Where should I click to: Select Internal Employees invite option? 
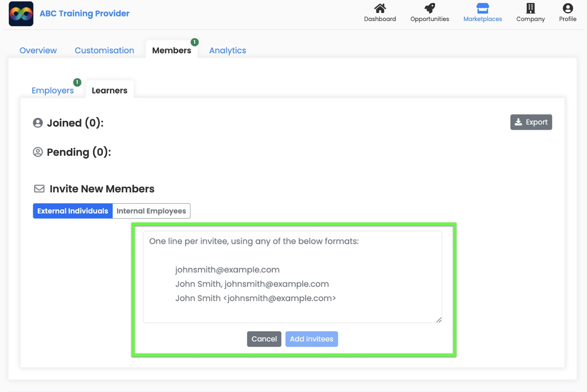(x=151, y=211)
